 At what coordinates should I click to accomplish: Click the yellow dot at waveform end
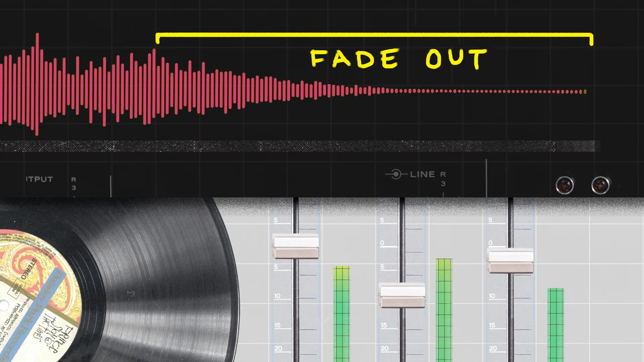click(x=585, y=92)
